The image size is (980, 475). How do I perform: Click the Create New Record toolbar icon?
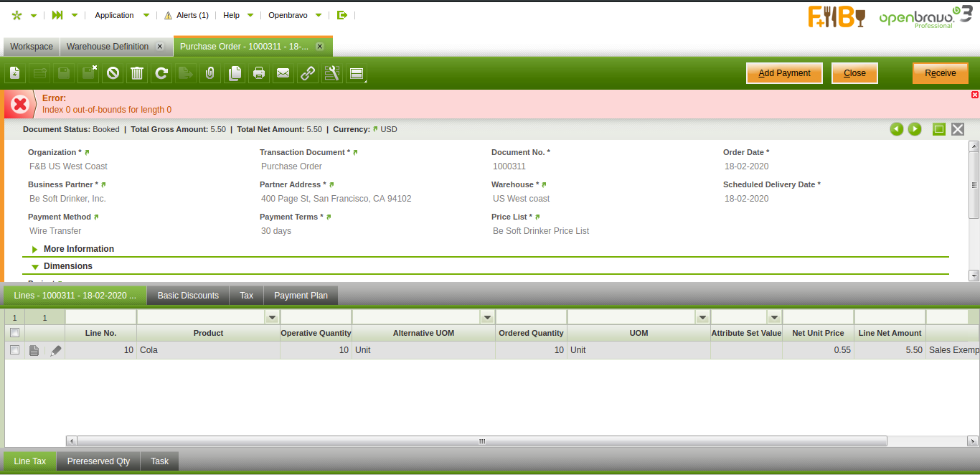click(15, 73)
